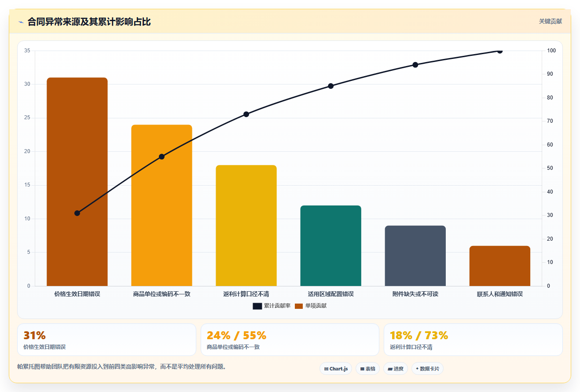The width and height of the screenshot is (580, 392).
Task: Click the x-axis label 返利计算口径不清
Action: [246, 294]
